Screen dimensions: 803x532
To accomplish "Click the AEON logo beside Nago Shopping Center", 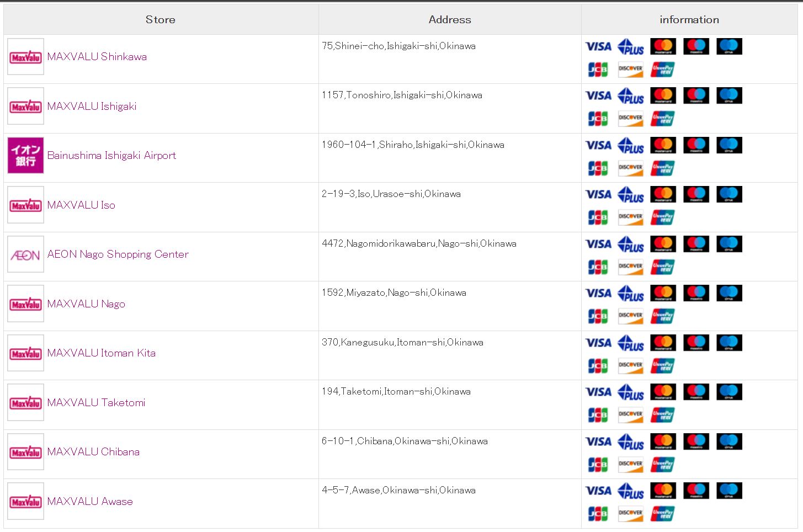I will click(26, 254).
